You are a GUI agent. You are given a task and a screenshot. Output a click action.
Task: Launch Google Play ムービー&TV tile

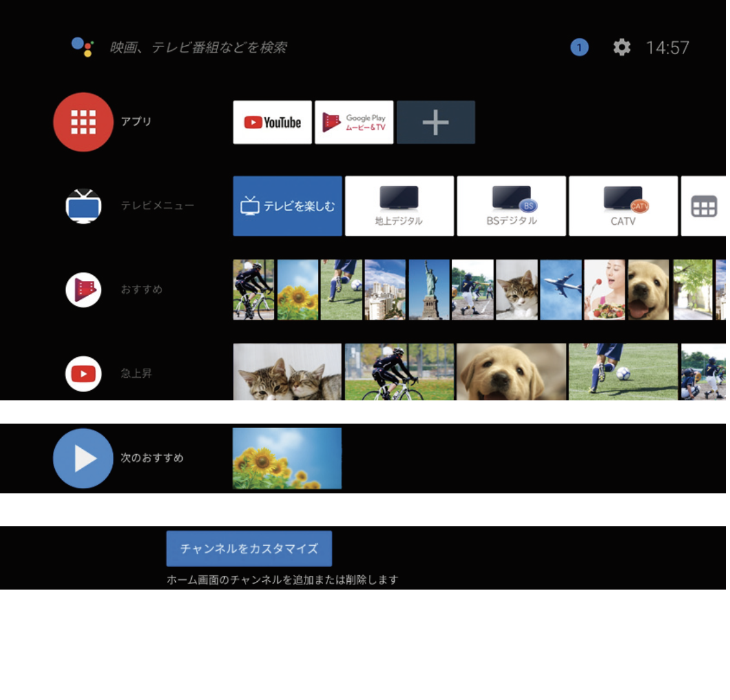354,122
